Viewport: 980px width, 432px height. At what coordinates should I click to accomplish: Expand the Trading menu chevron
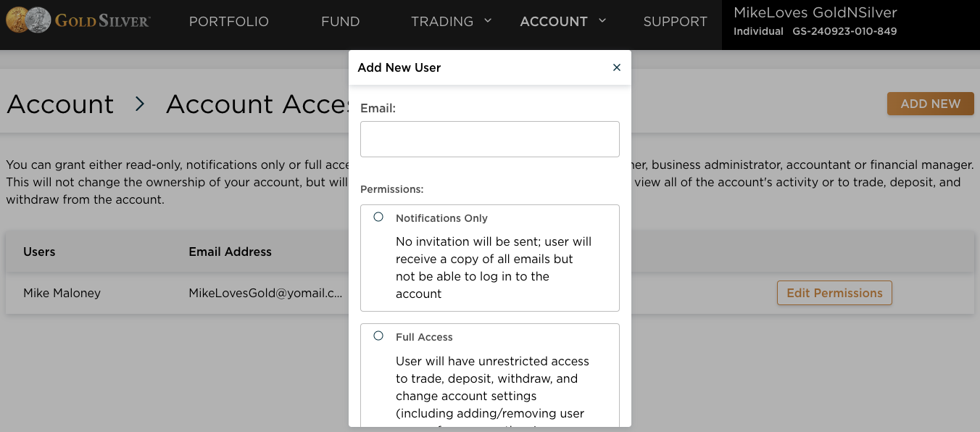point(488,20)
